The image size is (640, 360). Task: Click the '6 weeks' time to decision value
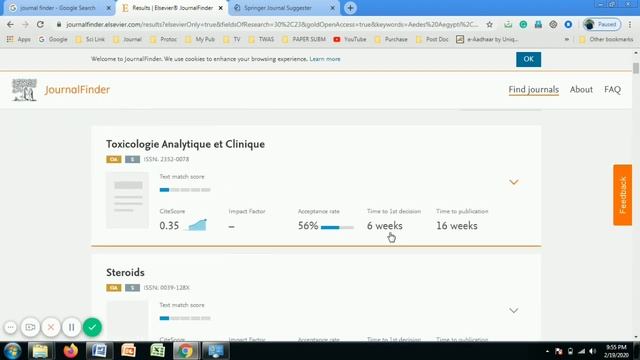(384, 226)
